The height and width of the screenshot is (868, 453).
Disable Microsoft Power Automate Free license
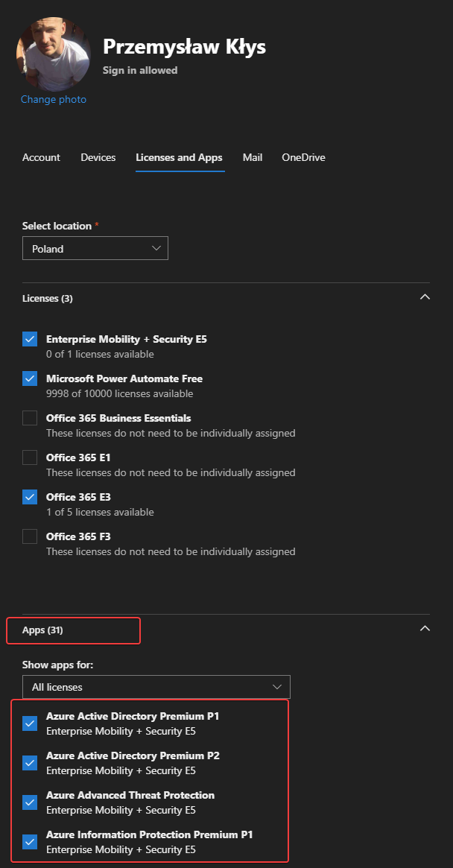[29, 378]
